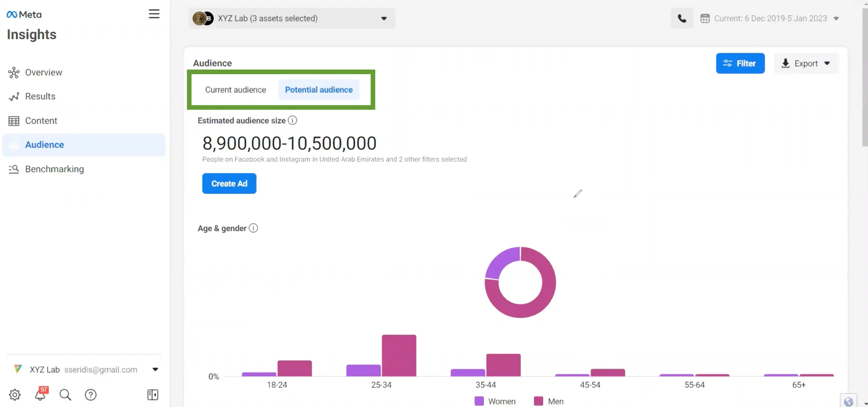Image resolution: width=868 pixels, height=407 pixels.
Task: Click the calendar icon
Action: click(x=705, y=18)
